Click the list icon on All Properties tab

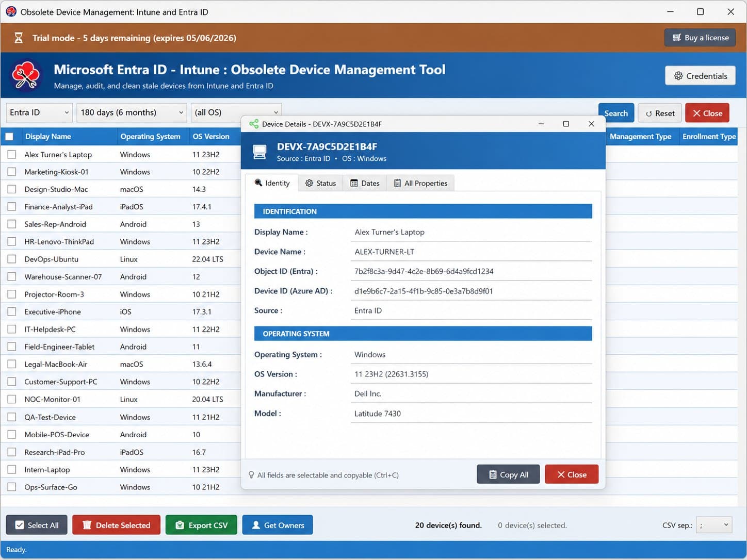397,183
